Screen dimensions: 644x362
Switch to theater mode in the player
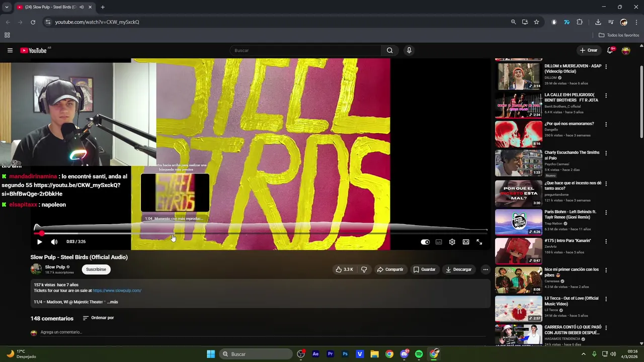[466, 242]
